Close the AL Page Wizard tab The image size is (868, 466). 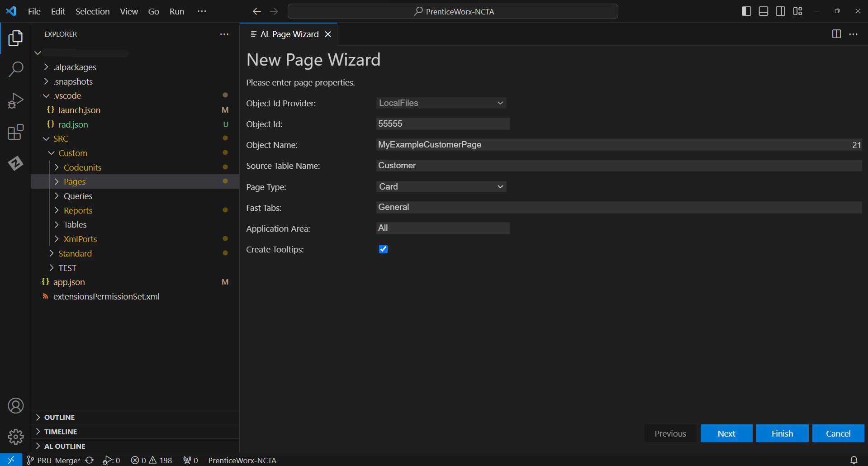[328, 34]
